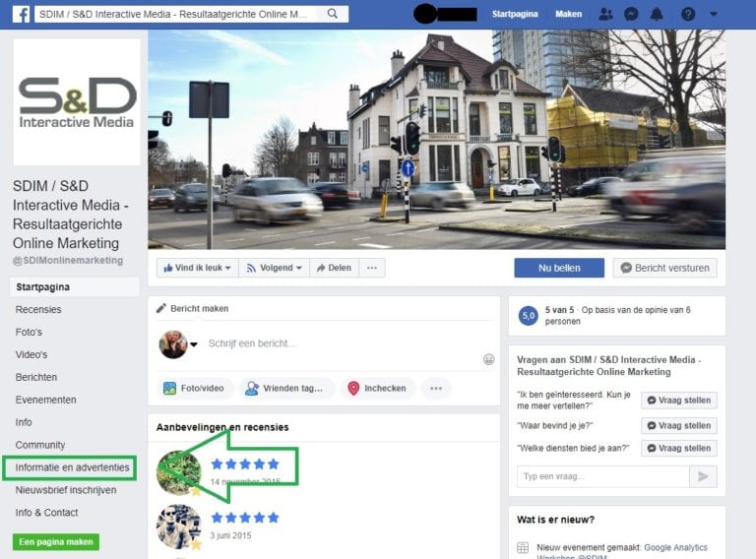Open the Messenger icon in top bar
Screen dimensions: 756x559
coord(631,14)
